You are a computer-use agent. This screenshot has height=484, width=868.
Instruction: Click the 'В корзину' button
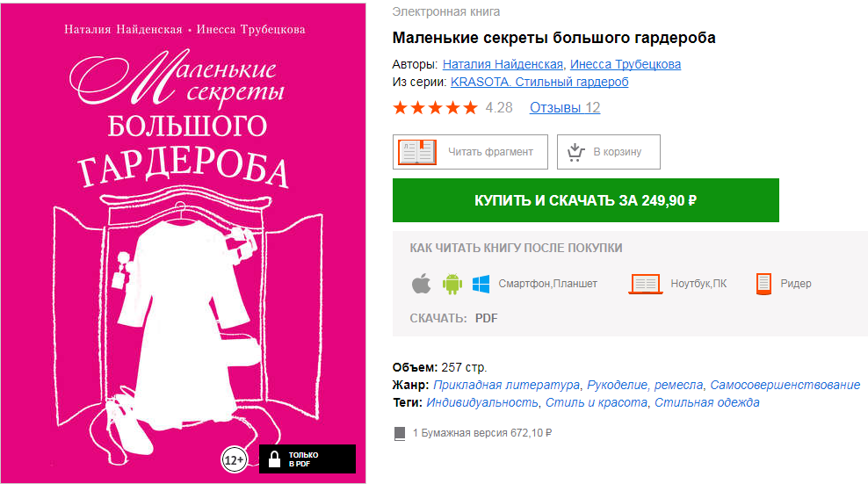click(608, 152)
